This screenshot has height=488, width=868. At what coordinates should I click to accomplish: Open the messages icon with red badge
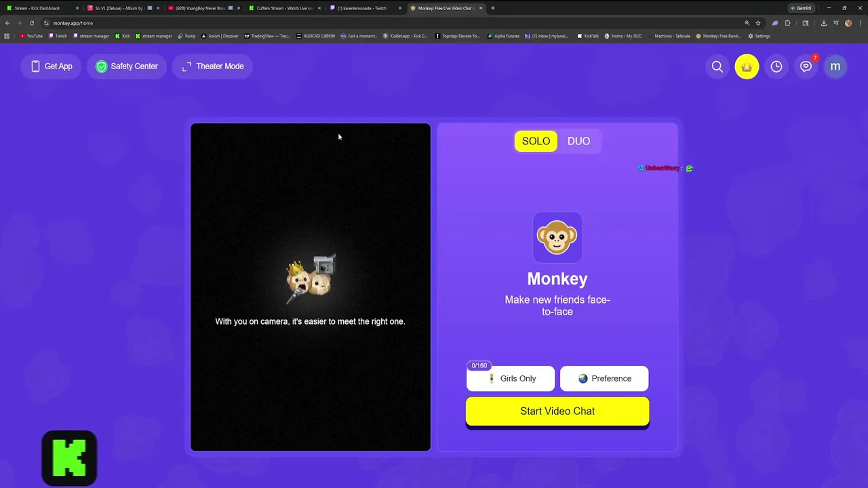point(806,66)
